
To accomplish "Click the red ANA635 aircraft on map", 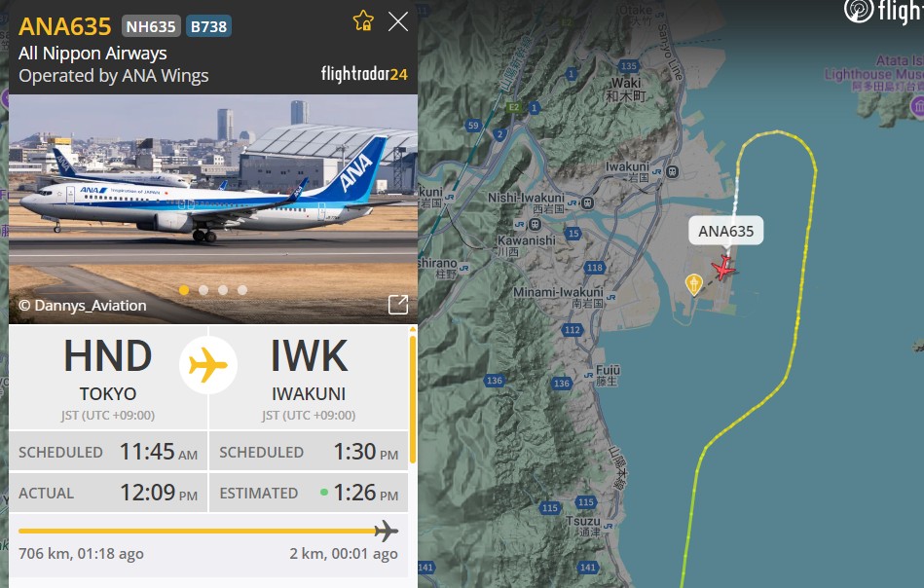I will (723, 268).
